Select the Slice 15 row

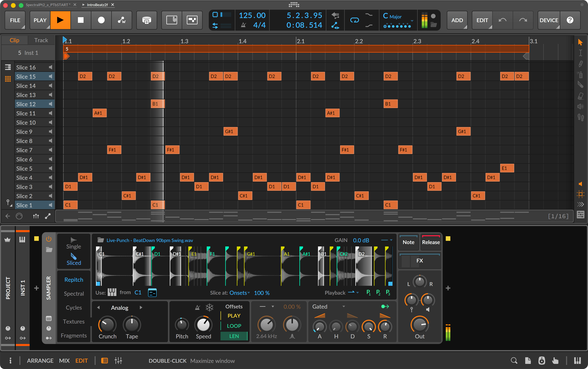point(35,76)
